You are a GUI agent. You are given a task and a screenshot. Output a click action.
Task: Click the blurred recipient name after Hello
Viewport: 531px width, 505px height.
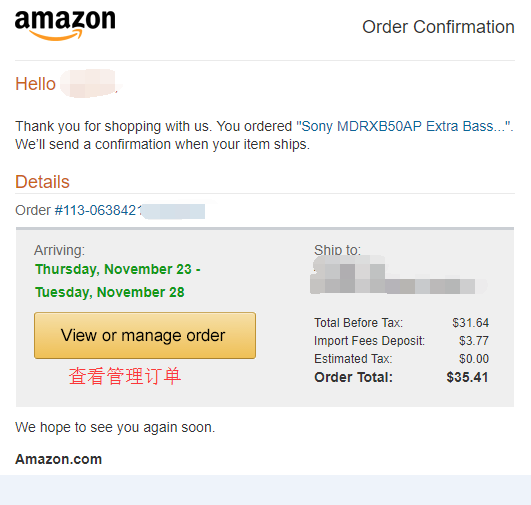(x=89, y=83)
